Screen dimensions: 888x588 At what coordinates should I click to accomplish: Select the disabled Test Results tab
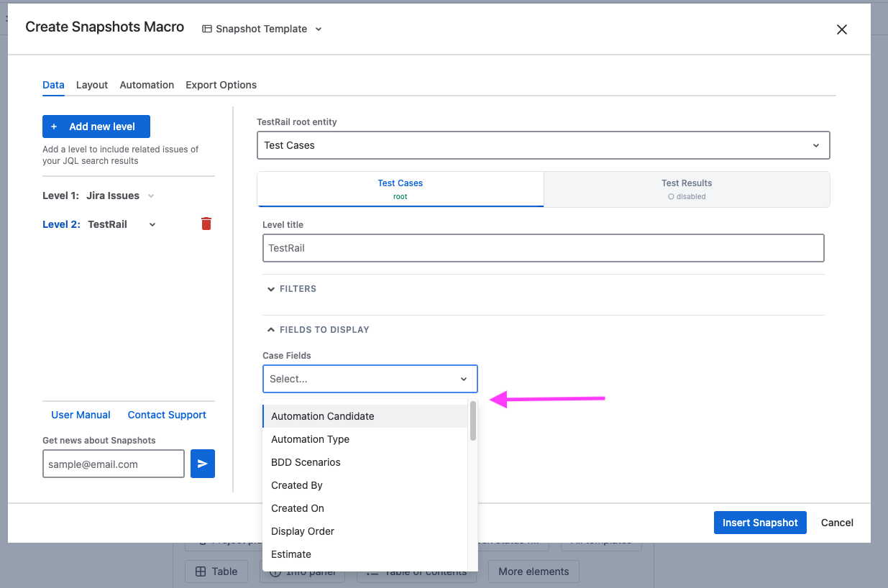coord(687,189)
